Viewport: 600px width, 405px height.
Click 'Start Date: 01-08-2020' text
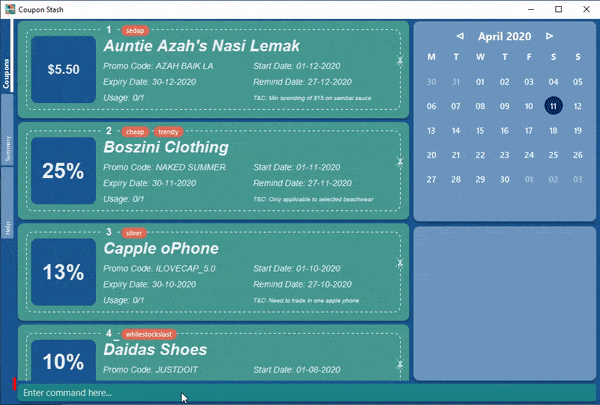pyautogui.click(x=297, y=370)
